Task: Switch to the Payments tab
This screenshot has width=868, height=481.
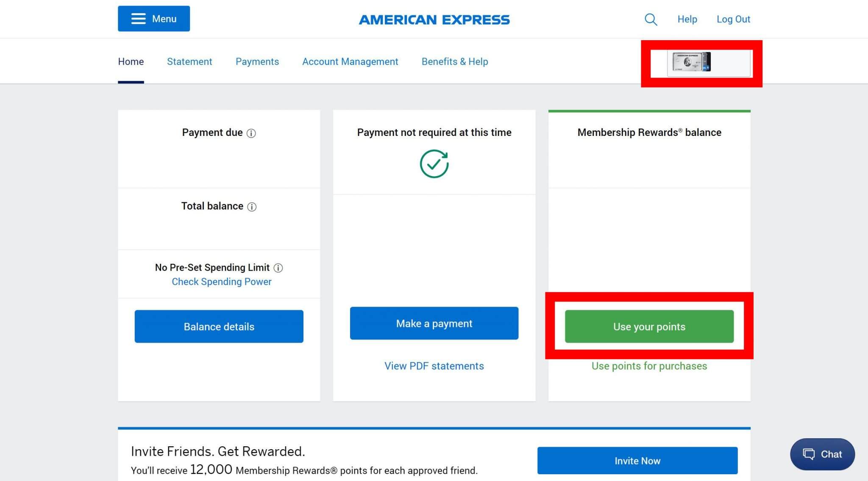Action: 257,62
